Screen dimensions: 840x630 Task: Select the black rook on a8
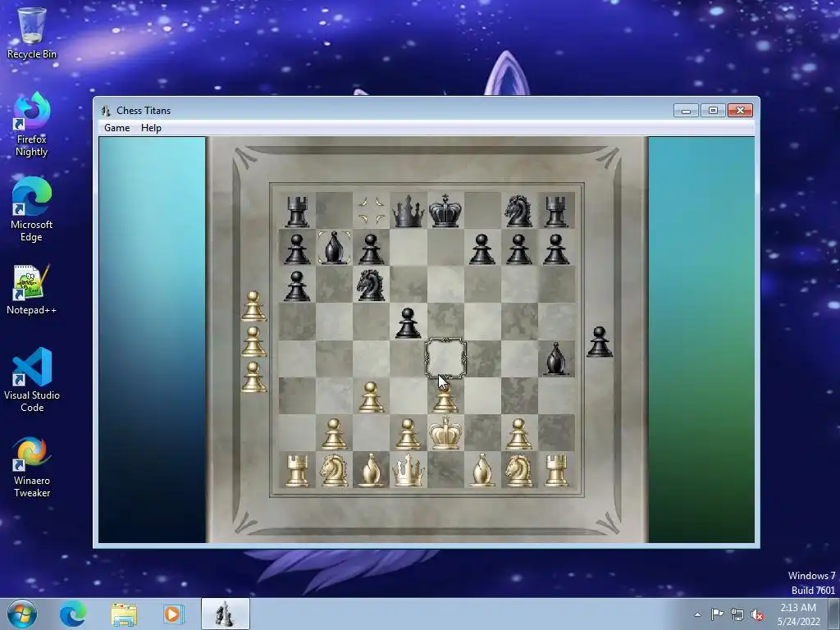tap(297, 211)
